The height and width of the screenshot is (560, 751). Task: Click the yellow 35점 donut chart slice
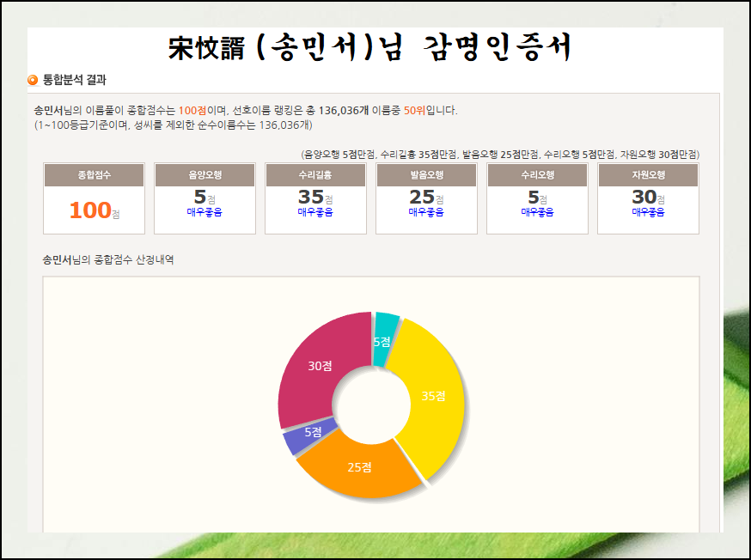(x=433, y=398)
